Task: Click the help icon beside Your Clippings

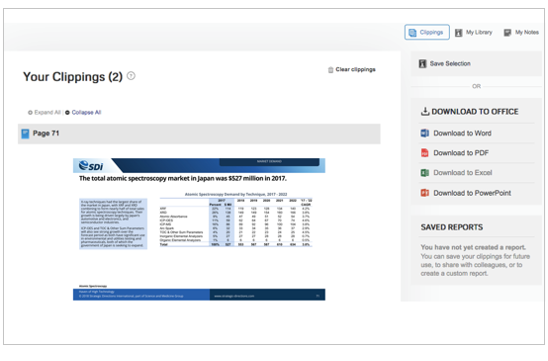Action: pos(131,75)
